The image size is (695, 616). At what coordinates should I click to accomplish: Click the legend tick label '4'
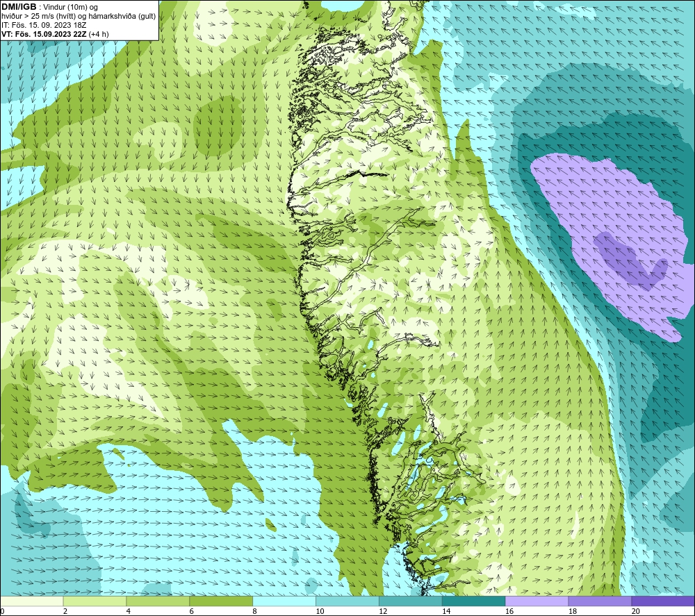coord(128,612)
